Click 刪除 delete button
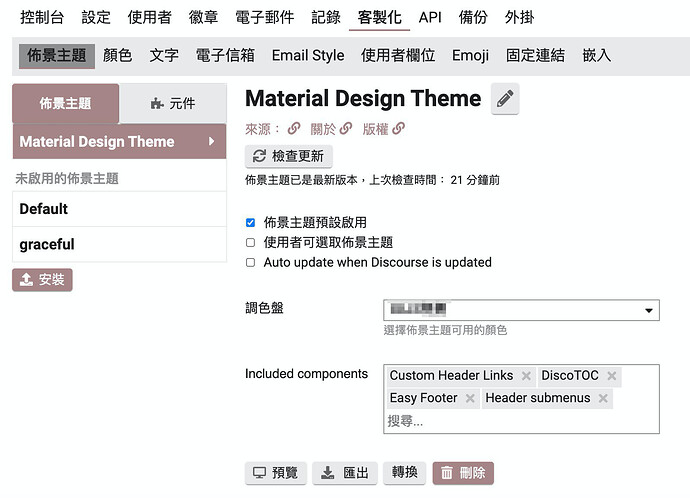Image resolution: width=690 pixels, height=498 pixels. point(463,473)
